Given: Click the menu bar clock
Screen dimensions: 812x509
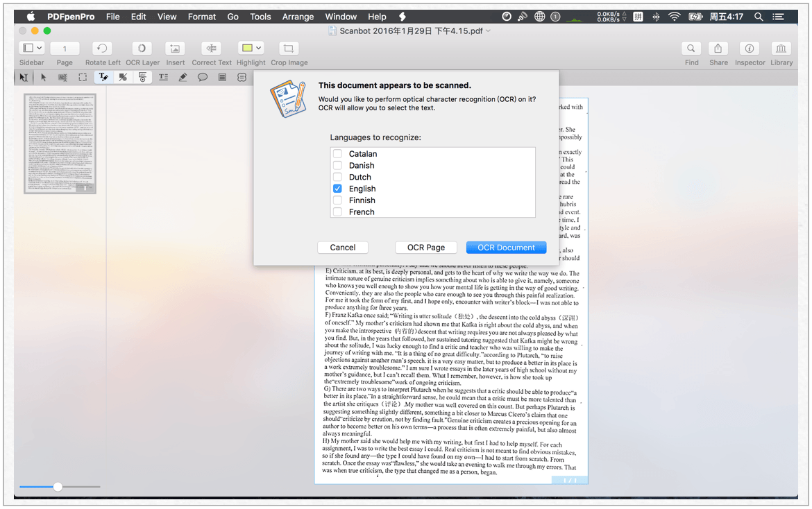Looking at the screenshot, I should (x=726, y=17).
